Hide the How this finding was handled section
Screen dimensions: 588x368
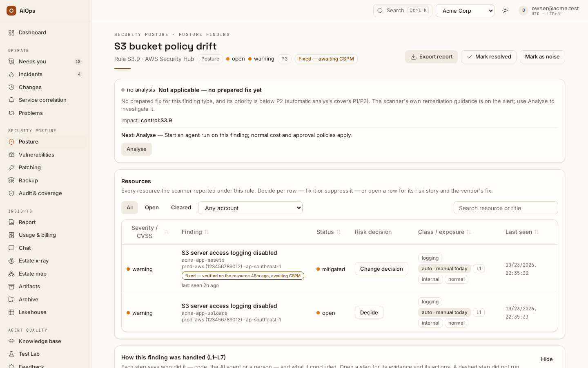coord(547,359)
